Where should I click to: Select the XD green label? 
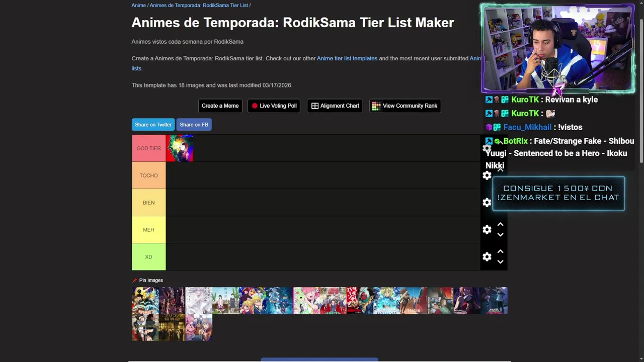(148, 257)
